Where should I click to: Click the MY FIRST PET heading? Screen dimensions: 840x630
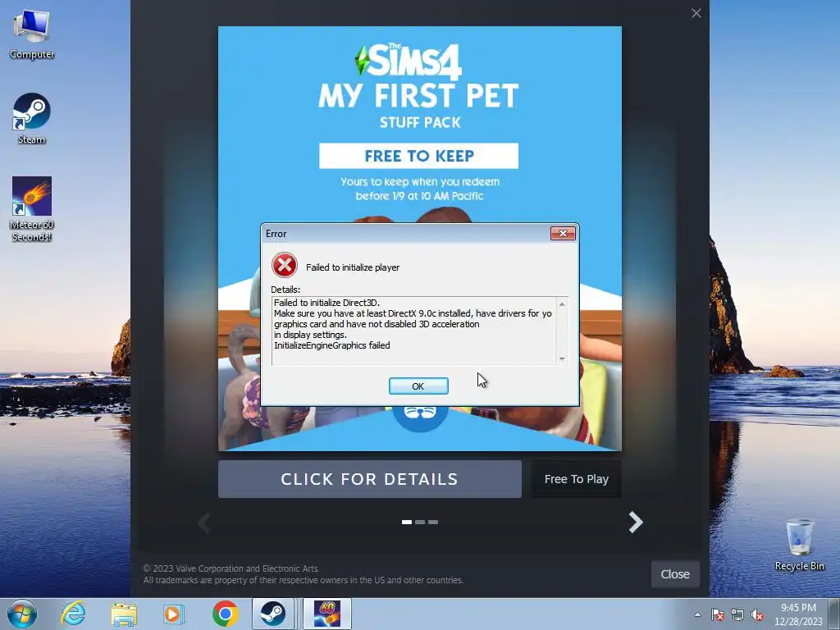click(x=419, y=97)
